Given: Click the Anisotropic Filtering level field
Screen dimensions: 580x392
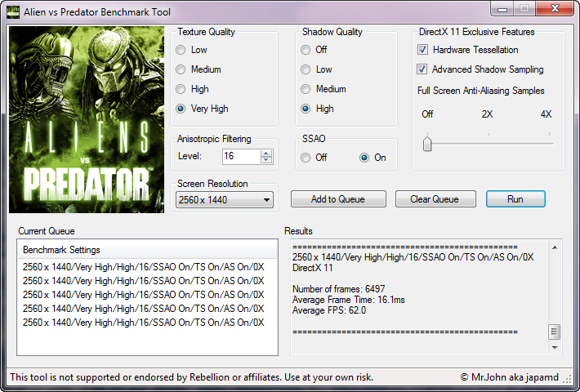Looking at the screenshot, I should 240,156.
